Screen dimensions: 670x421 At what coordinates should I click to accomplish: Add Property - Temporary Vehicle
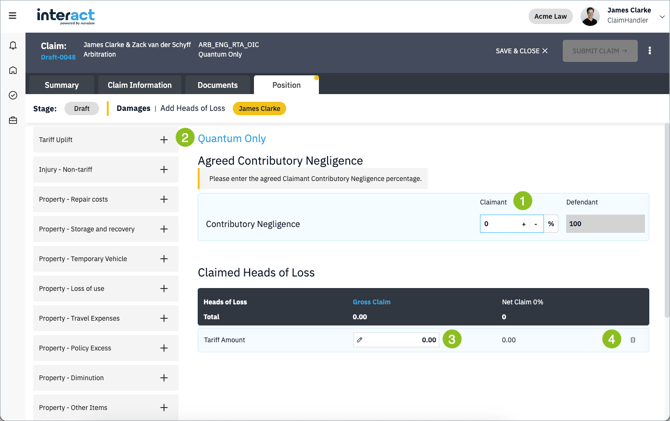click(x=164, y=259)
